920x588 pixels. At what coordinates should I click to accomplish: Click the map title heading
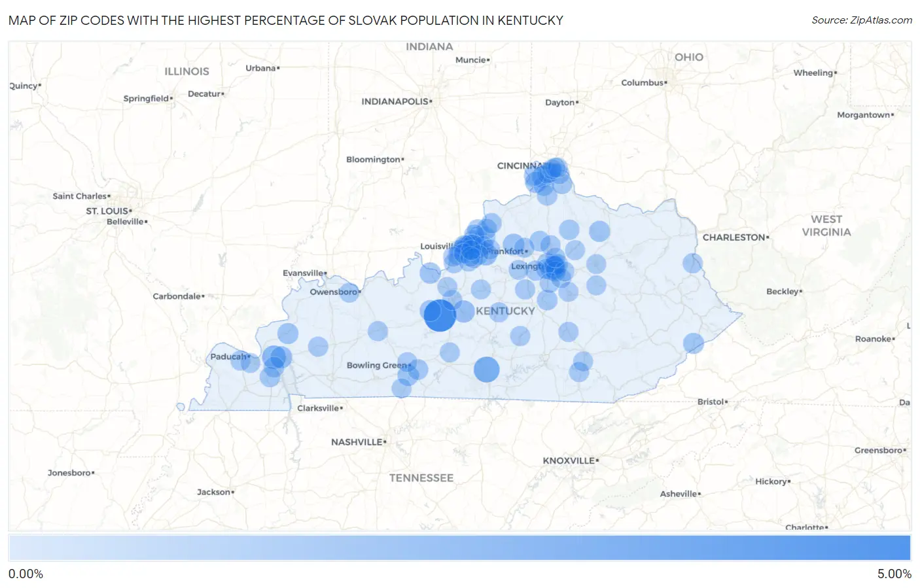pyautogui.click(x=286, y=20)
